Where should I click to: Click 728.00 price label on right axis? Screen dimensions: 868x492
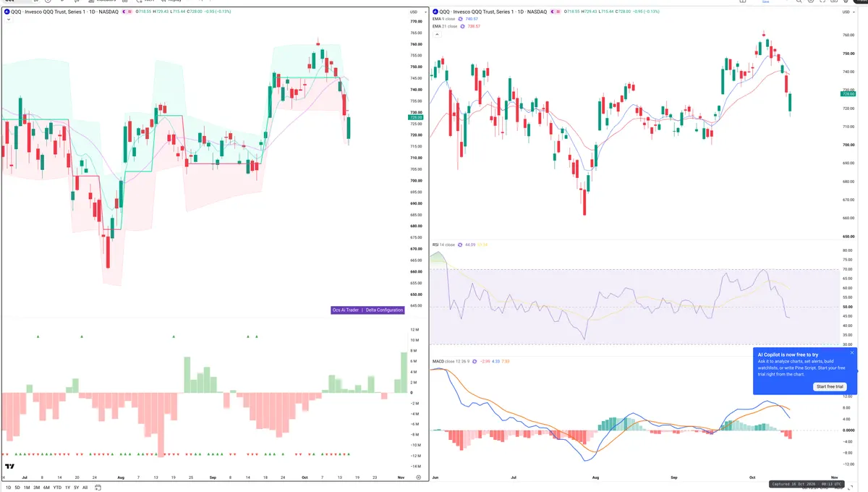[848, 94]
